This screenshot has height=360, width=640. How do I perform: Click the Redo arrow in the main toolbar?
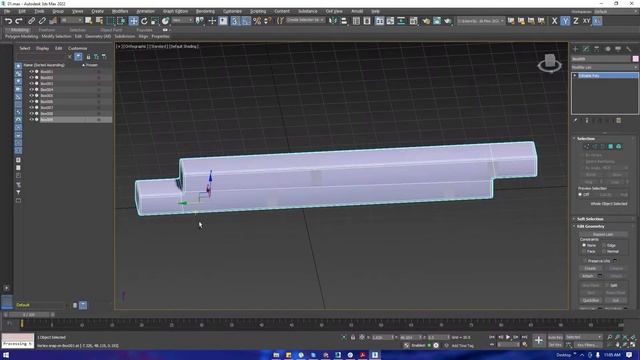click(19, 21)
